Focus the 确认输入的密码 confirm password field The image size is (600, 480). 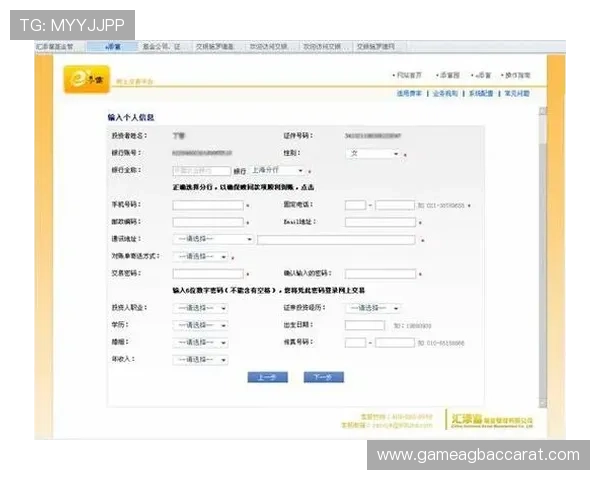click(x=380, y=274)
